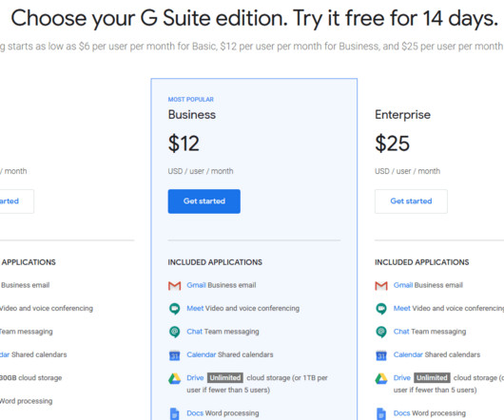
Task: Click the $25 price
Action: 392,143
